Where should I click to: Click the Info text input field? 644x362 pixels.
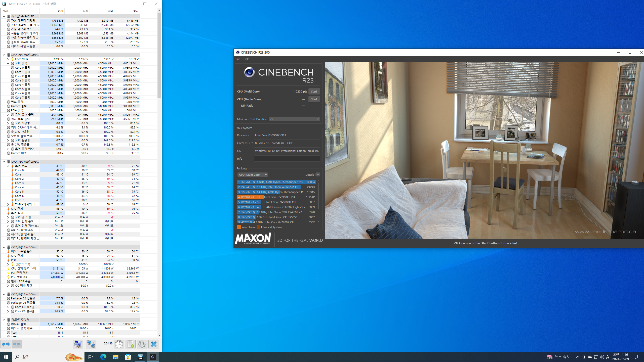point(287,159)
